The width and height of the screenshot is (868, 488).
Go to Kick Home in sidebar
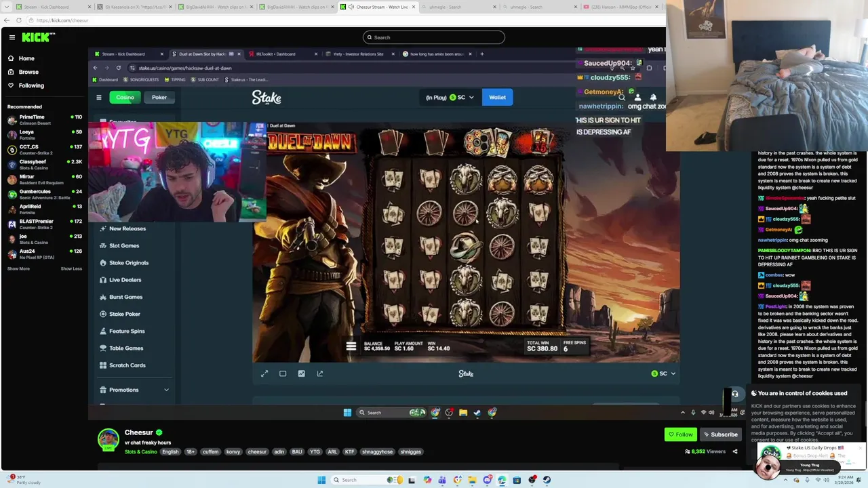click(21, 58)
